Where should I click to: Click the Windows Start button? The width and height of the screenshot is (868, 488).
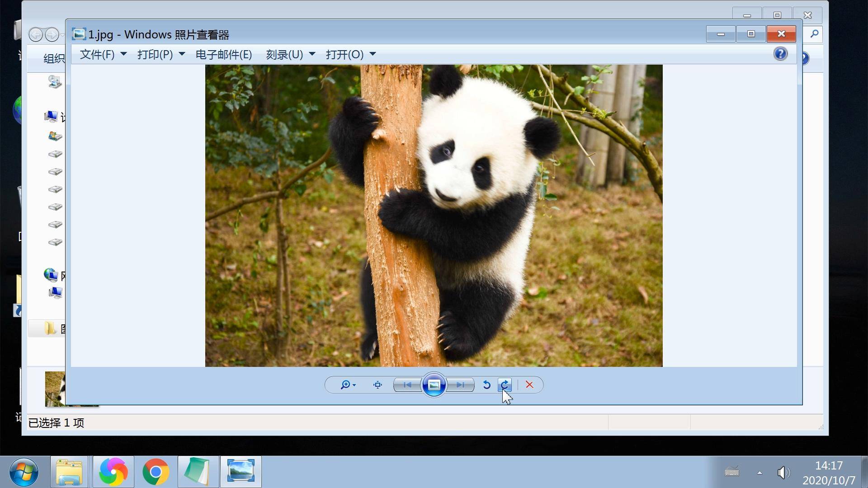coord(24,472)
